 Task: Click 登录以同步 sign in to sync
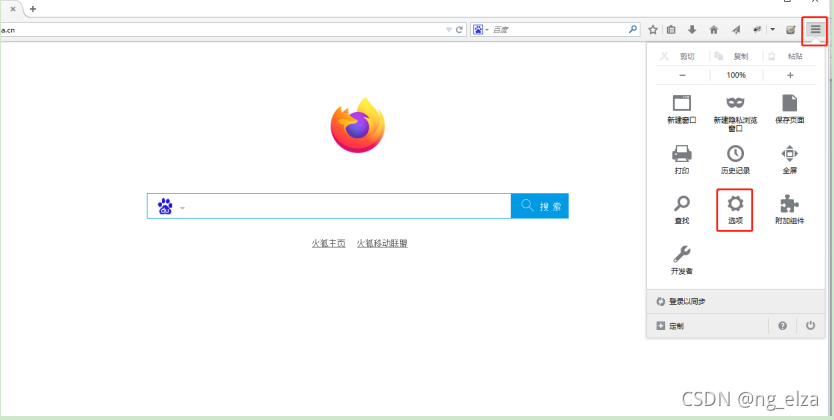pyautogui.click(x=736, y=301)
